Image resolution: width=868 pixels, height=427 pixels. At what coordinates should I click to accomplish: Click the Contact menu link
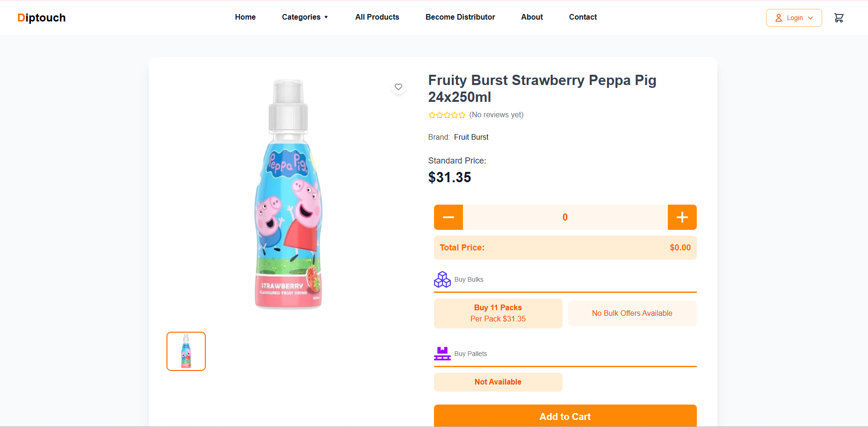[x=583, y=17]
